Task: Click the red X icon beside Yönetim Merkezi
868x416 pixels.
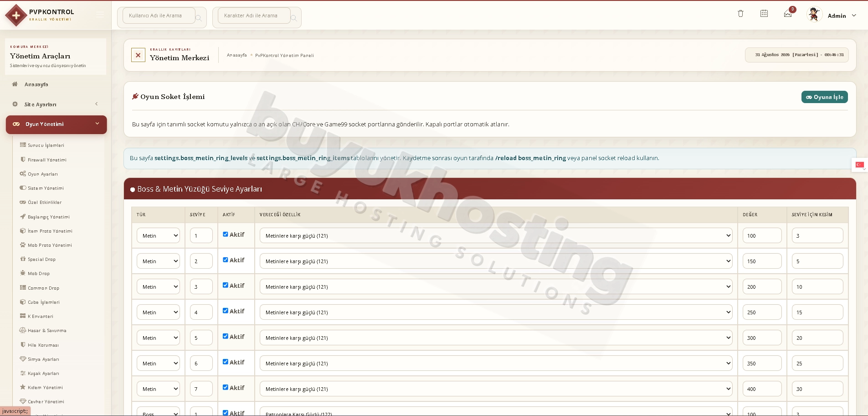Action: [138, 55]
